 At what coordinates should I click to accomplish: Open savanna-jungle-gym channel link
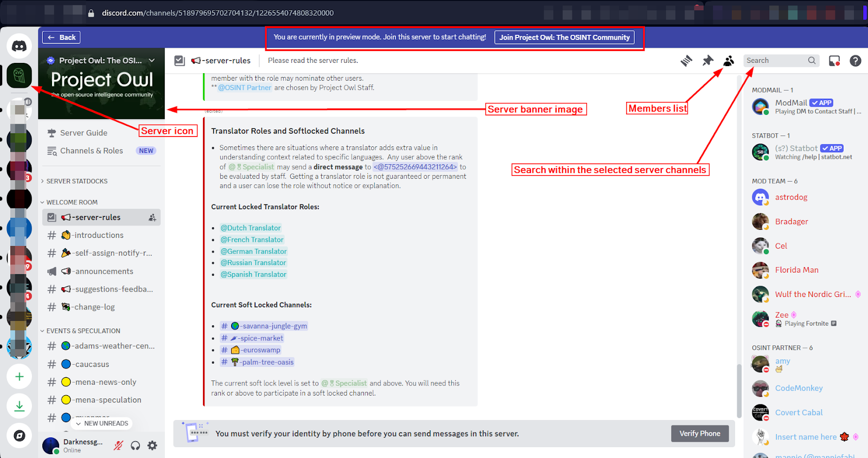pyautogui.click(x=264, y=326)
